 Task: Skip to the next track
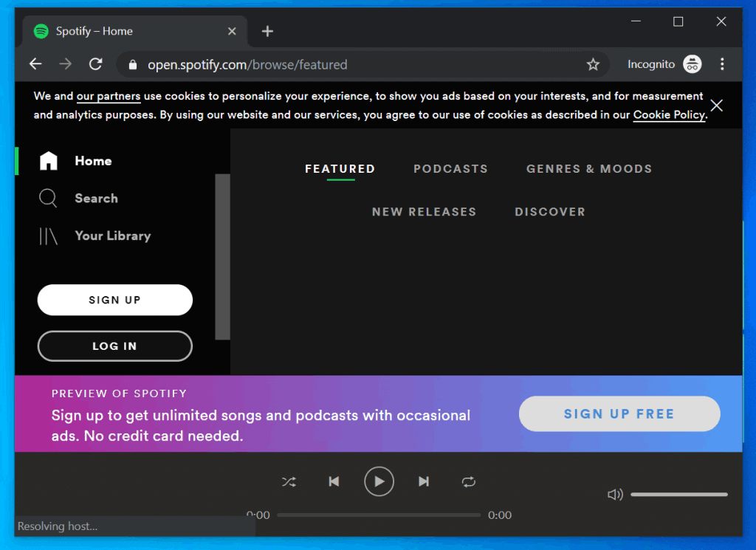tap(424, 481)
